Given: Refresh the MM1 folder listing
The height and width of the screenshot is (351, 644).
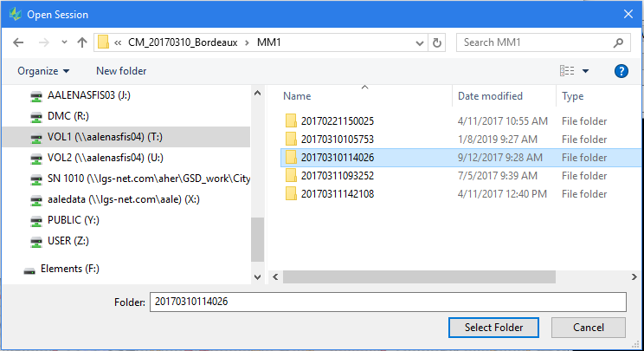Looking at the screenshot, I should 437,42.
